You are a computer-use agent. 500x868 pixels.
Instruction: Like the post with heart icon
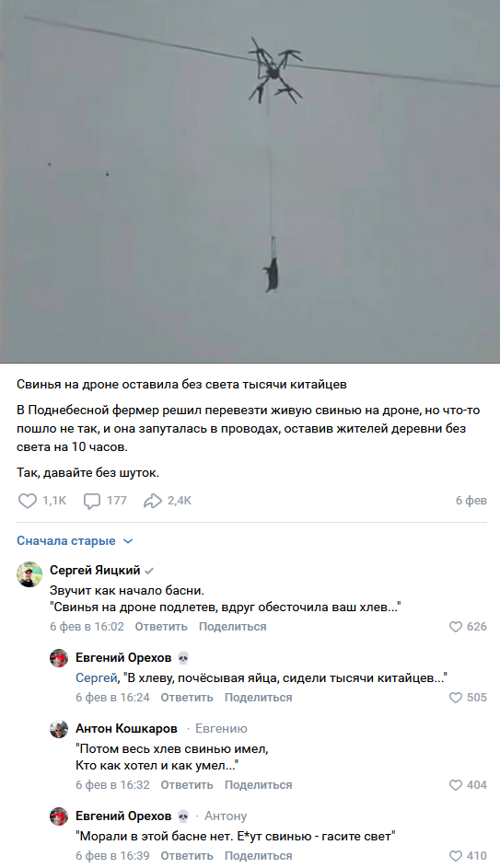click(x=27, y=501)
